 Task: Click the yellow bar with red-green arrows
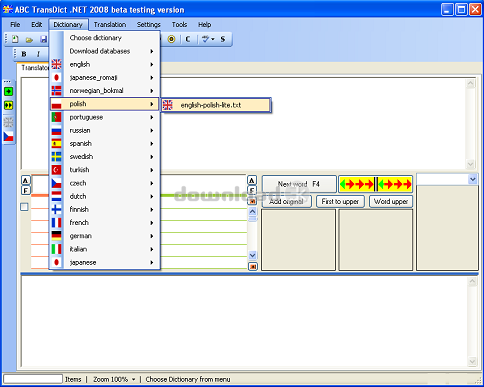[376, 184]
